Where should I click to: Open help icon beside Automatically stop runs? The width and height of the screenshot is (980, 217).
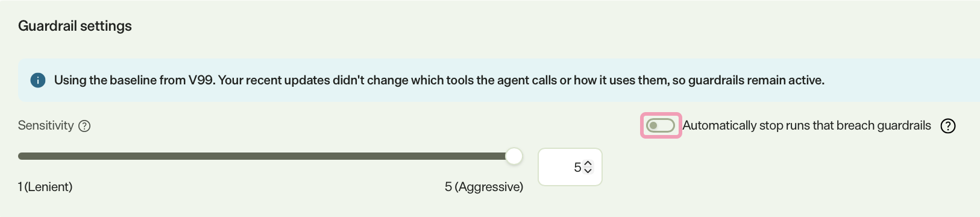(948, 126)
